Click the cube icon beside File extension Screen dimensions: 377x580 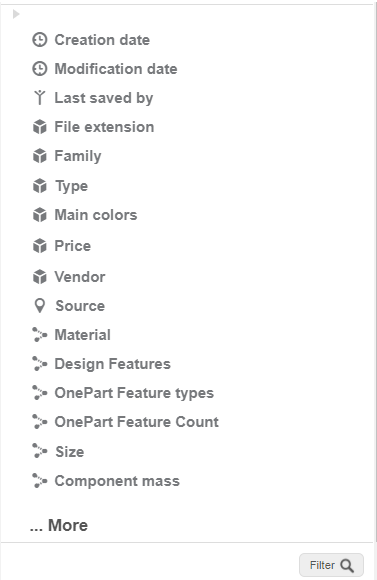40,127
